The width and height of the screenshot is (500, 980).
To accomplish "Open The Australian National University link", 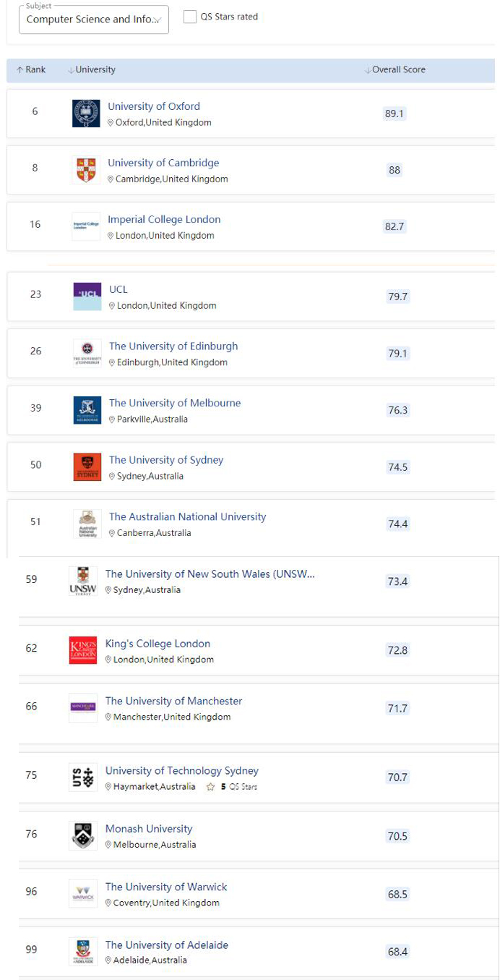I will (187, 517).
